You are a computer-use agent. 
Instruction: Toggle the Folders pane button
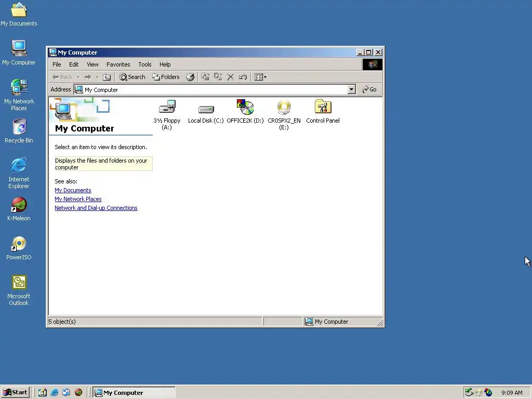(x=166, y=77)
